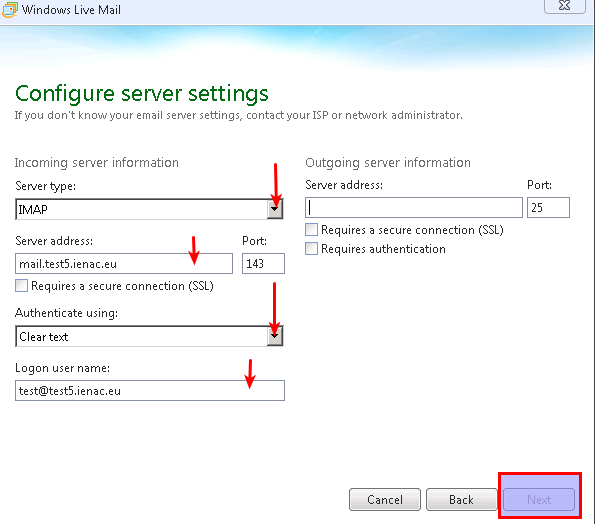Image resolution: width=595 pixels, height=524 pixels.
Task: Click the Back button
Action: click(461, 499)
